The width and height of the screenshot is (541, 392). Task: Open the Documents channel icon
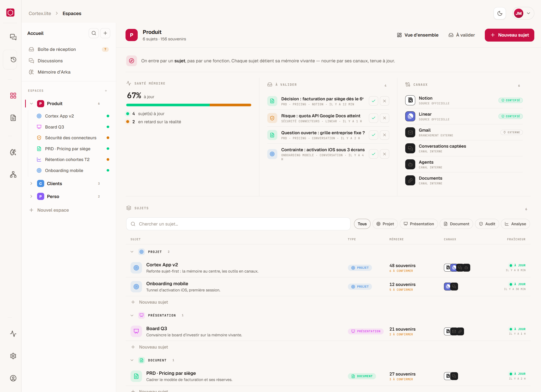[x=410, y=180]
